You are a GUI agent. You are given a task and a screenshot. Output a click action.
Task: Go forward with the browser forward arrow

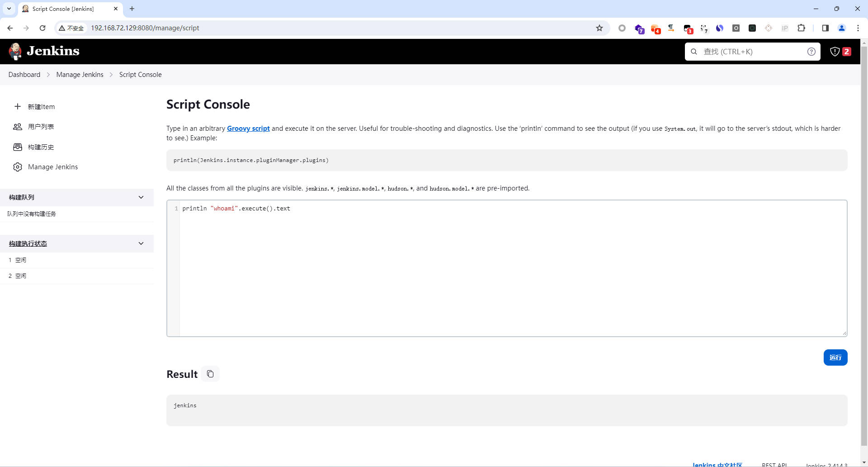pos(26,28)
